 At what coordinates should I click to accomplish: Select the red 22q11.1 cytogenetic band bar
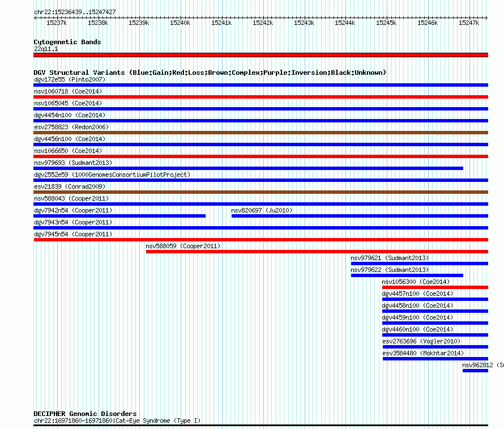[x=260, y=55]
